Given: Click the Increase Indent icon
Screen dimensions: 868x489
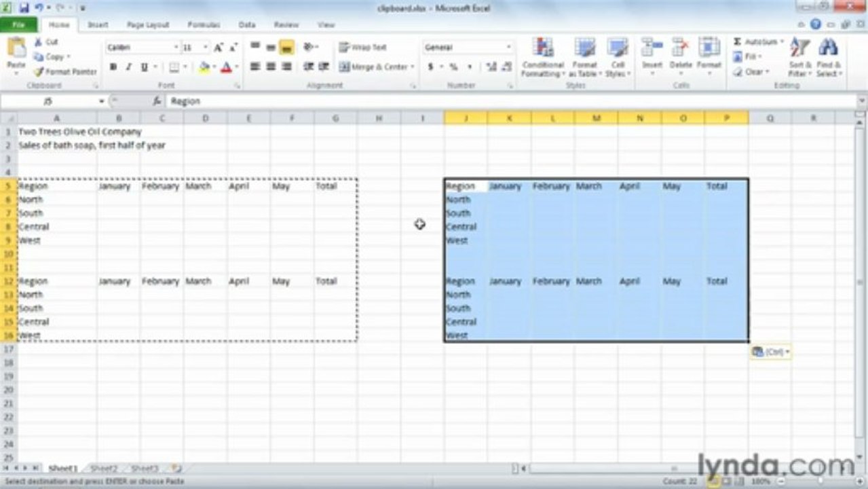Looking at the screenshot, I should [x=323, y=67].
